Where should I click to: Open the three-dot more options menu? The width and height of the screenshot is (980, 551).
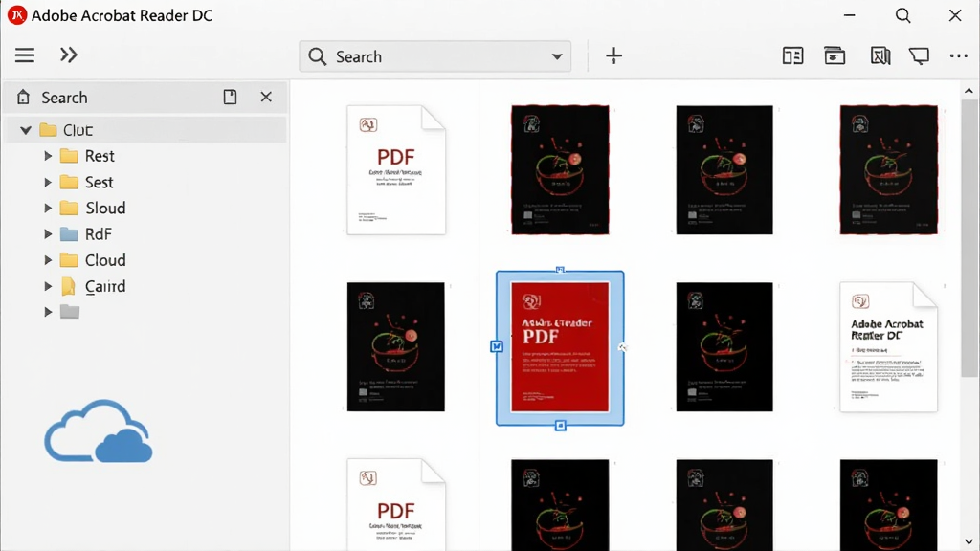(958, 55)
